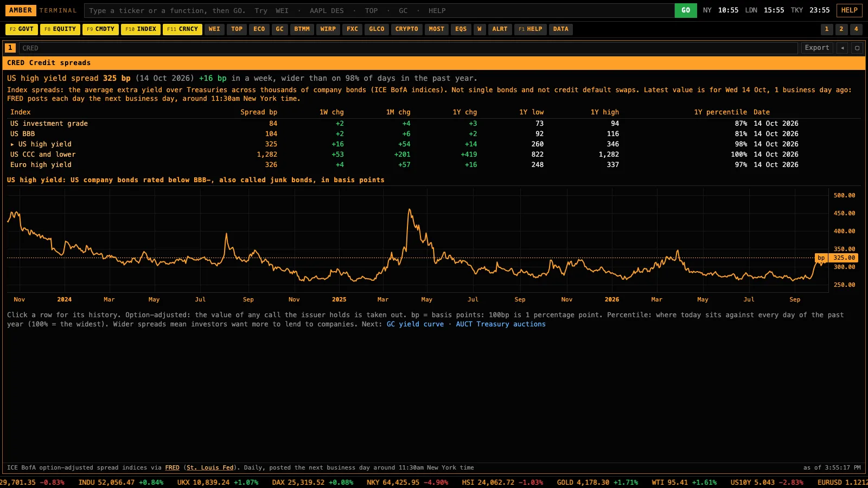Open the EQS shortcut
Image resolution: width=868 pixels, height=488 pixels.
[461, 29]
